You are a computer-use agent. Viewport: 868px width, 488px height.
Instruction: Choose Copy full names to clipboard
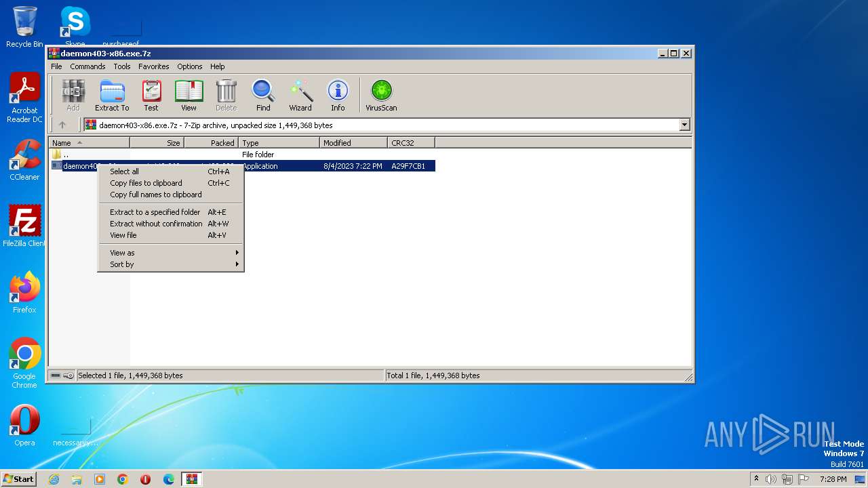pyautogui.click(x=171, y=195)
